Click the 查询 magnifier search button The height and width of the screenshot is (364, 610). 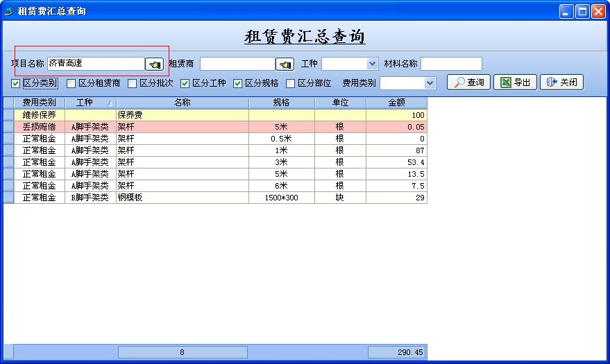click(469, 83)
